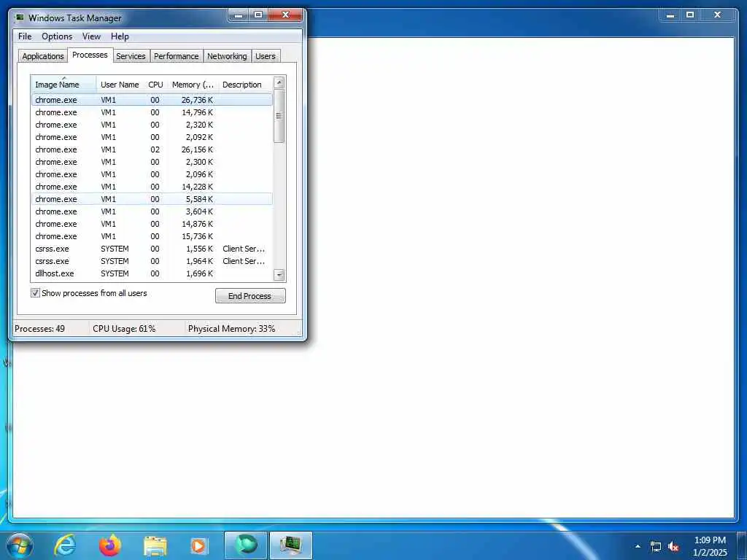Screen dimensions: 747x560
Task: Open Windows Explorer folder icon in taskbar
Action: click(155, 546)
